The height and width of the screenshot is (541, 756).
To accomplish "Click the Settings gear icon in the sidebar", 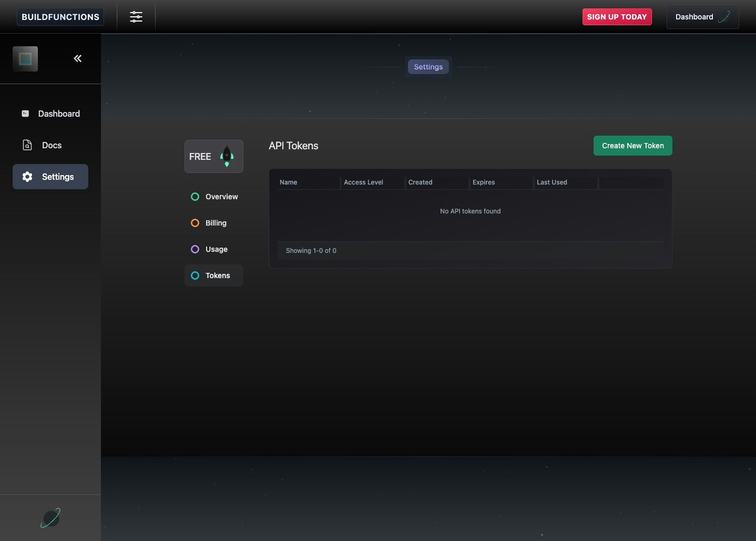I will coord(27,177).
